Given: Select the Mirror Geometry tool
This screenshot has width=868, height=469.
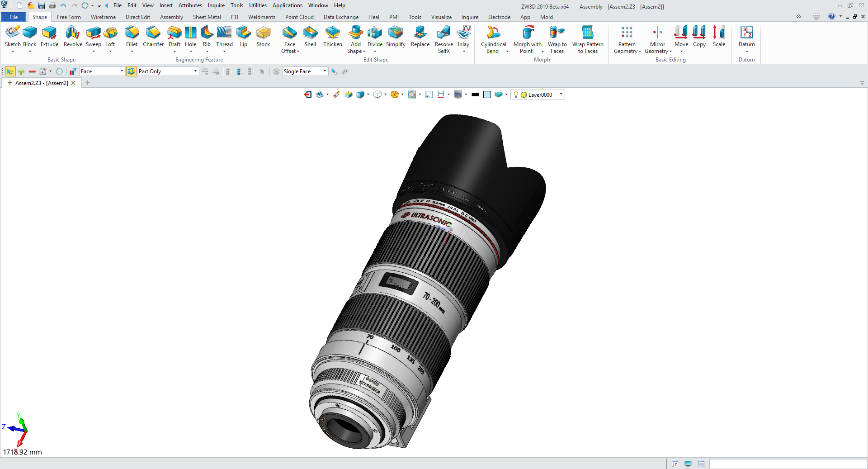Looking at the screenshot, I should pos(658,39).
